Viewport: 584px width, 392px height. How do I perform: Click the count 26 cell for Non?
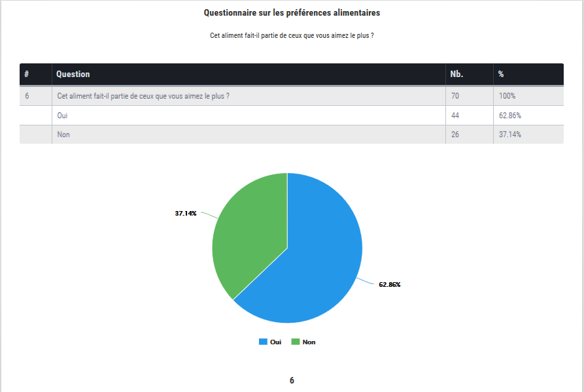(x=455, y=135)
